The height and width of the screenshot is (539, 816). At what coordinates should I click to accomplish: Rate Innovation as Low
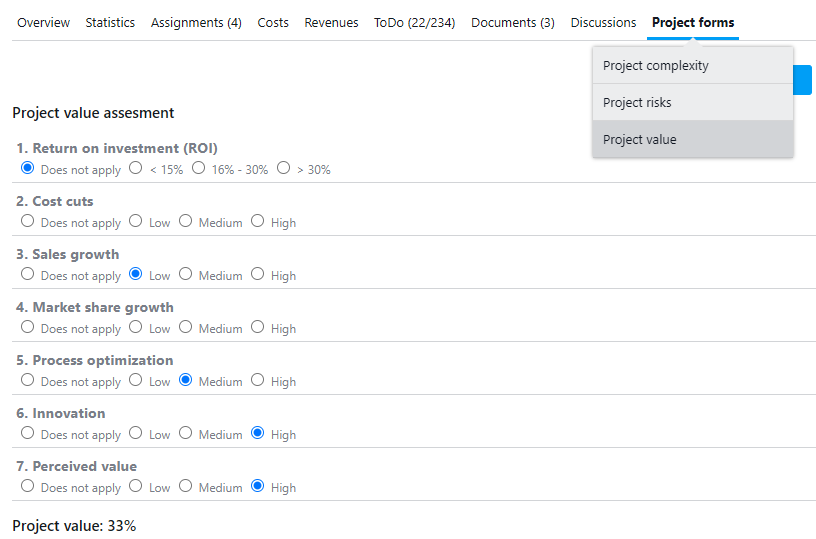(x=136, y=433)
